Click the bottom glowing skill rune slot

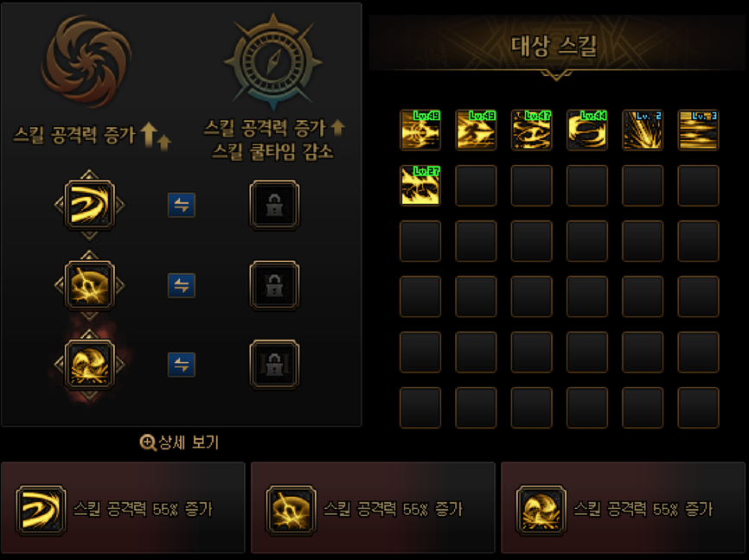89,365
